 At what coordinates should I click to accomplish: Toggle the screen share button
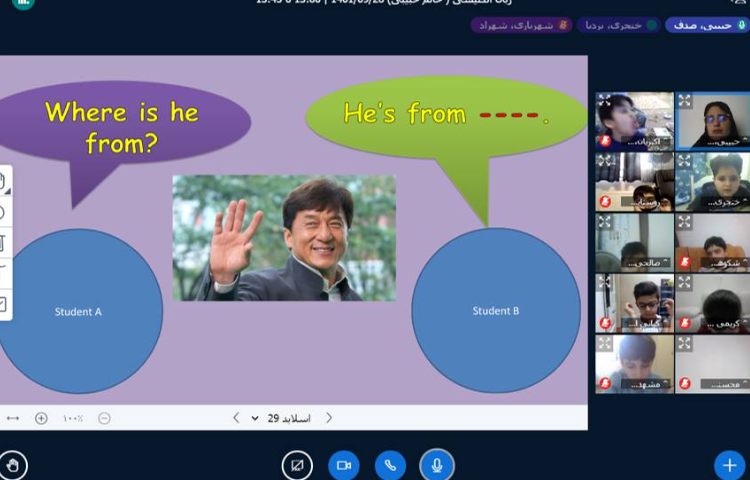[x=297, y=465]
